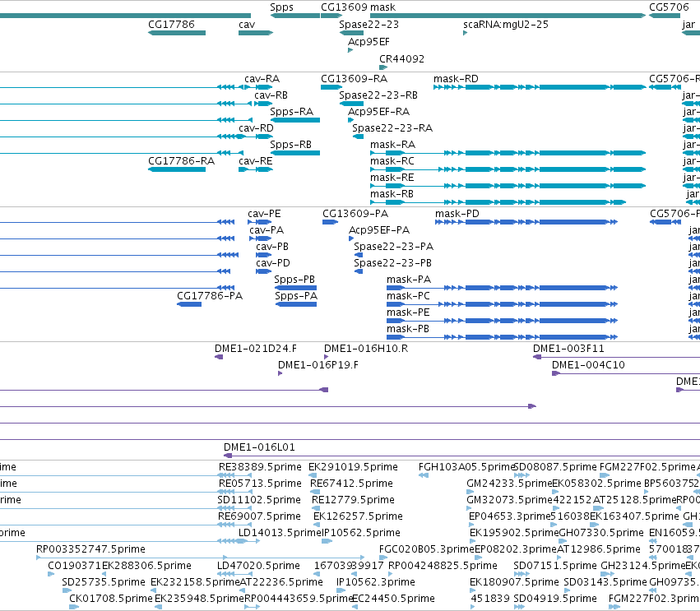Select the scaRNA:mgU2-25 feature label
Viewport: 700px width, 611px height.
point(506,25)
